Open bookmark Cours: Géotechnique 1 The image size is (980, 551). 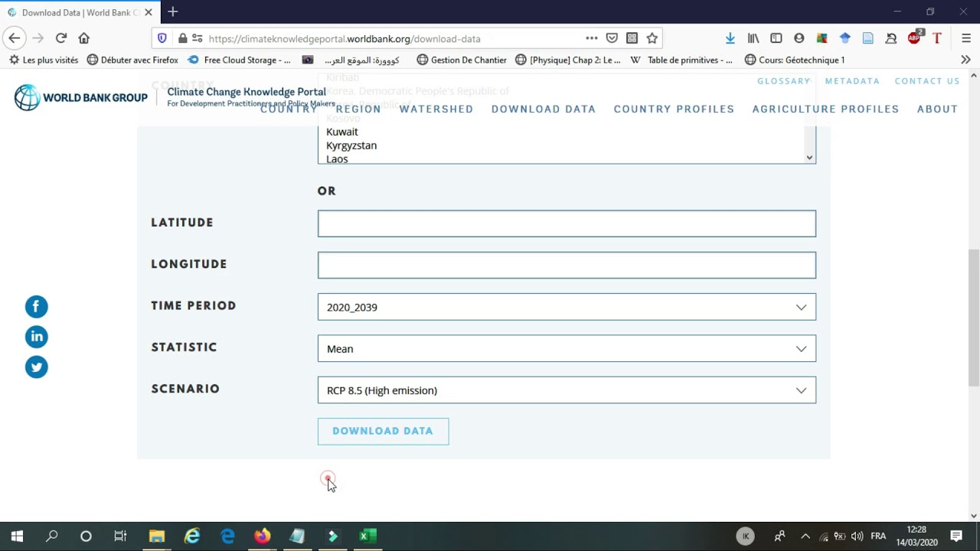pos(795,60)
